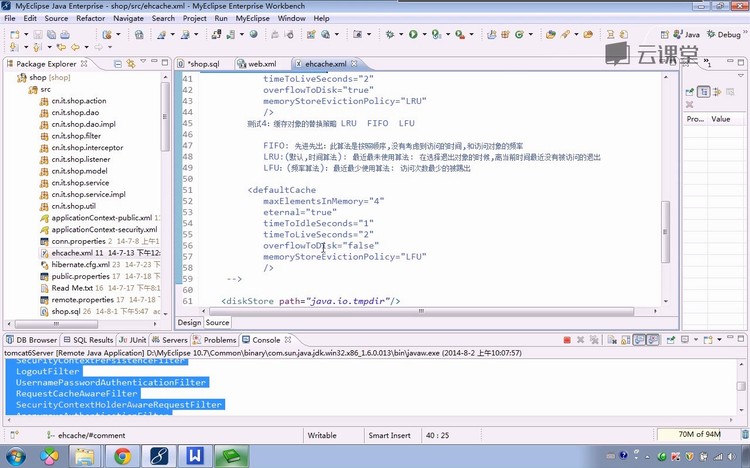Click the Package Explorer vertical scrollbar thumb

[x=165, y=116]
